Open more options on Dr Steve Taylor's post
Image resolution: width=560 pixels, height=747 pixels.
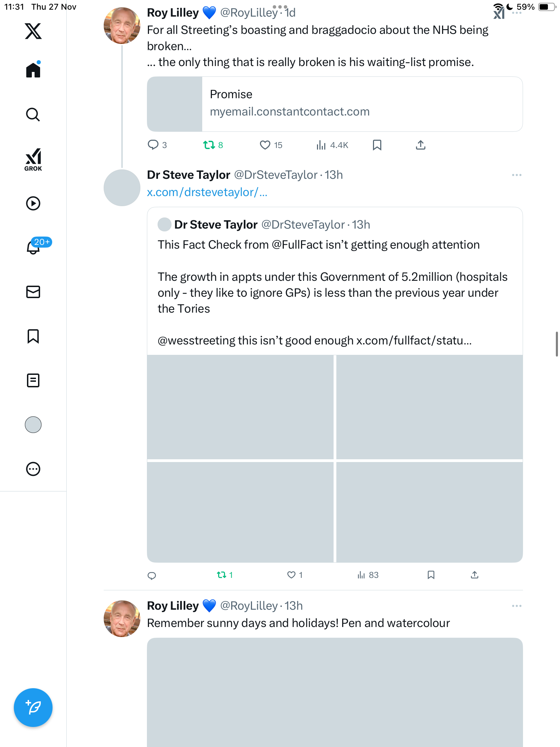coord(516,175)
